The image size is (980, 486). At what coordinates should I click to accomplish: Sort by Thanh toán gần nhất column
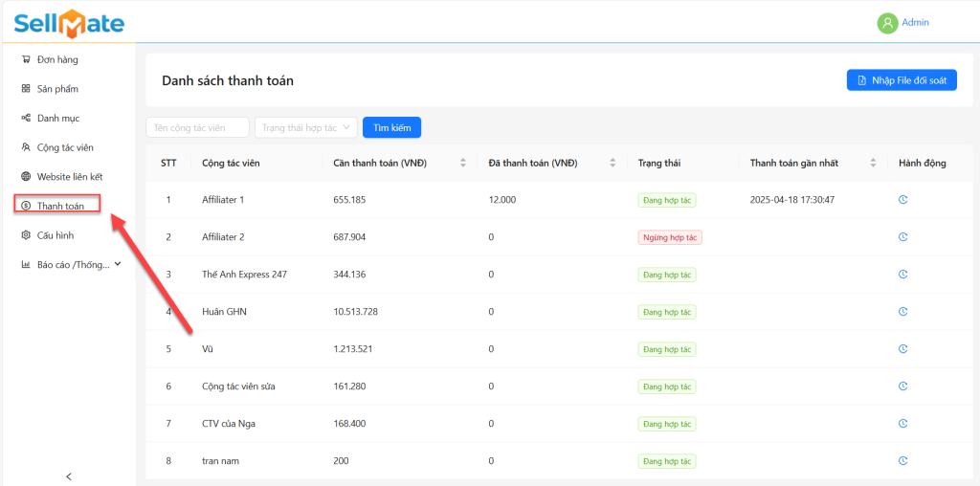873,163
